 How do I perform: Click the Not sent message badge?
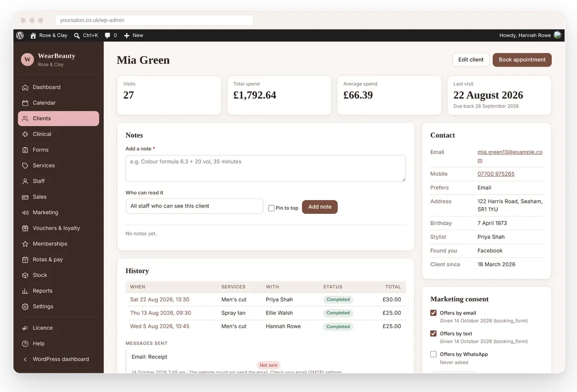(269, 365)
